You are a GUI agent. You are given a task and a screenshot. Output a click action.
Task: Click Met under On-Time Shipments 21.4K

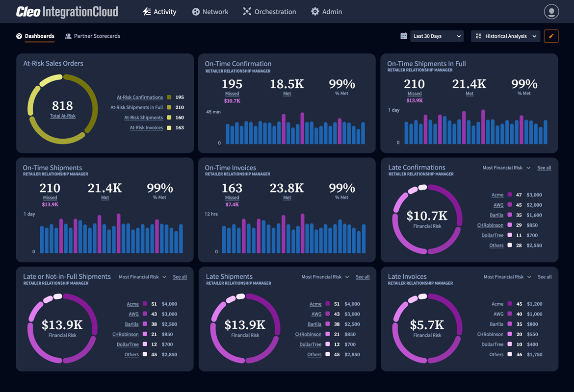tap(105, 197)
